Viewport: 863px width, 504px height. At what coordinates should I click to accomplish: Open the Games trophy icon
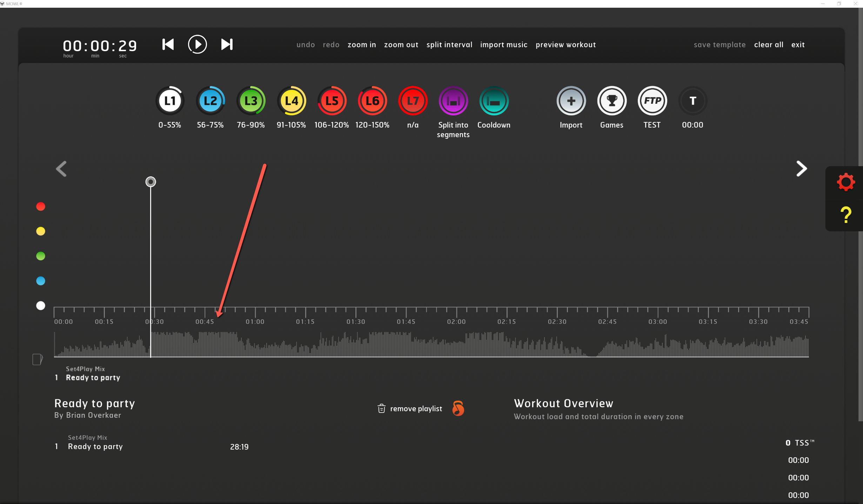(612, 101)
